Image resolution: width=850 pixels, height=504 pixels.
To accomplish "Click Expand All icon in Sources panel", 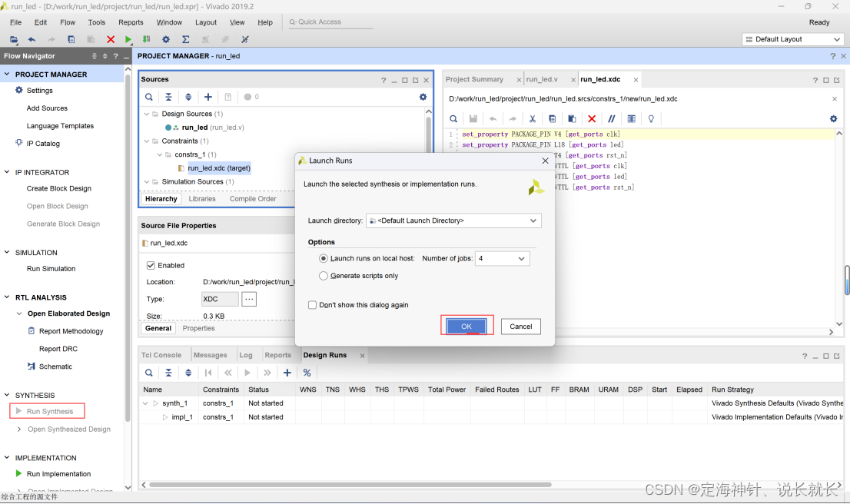I will coord(188,97).
